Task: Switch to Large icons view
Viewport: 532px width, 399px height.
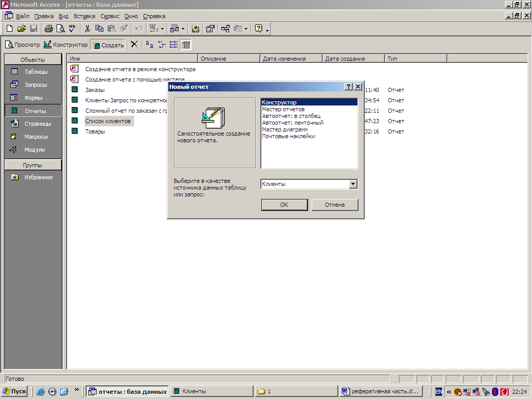Action: point(150,45)
